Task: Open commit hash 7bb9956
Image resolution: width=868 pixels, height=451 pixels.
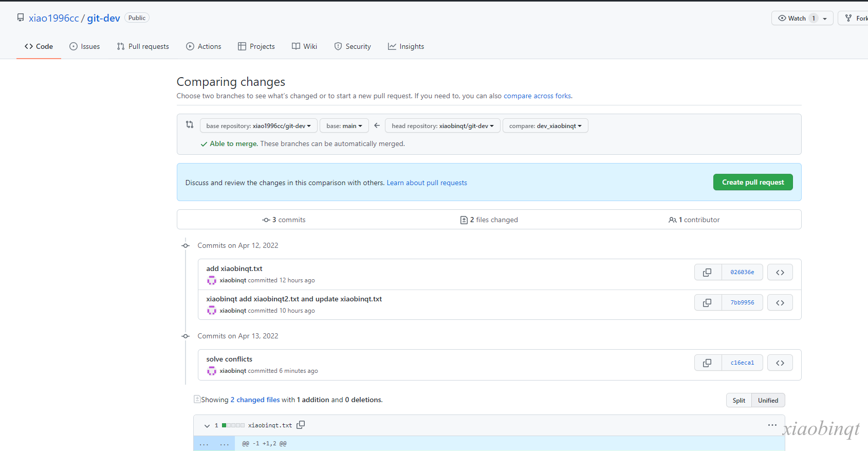Action: point(742,302)
